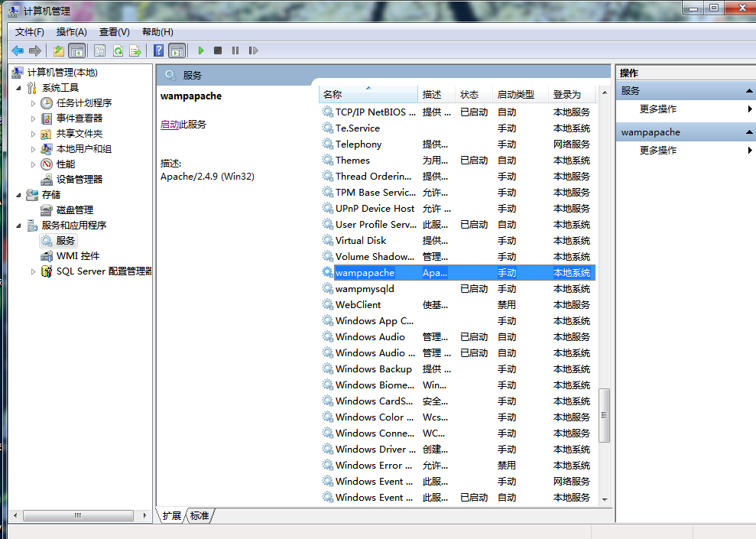Image resolution: width=756 pixels, height=539 pixels.
Task: Go back with the blue left arrow
Action: pyautogui.click(x=18, y=50)
